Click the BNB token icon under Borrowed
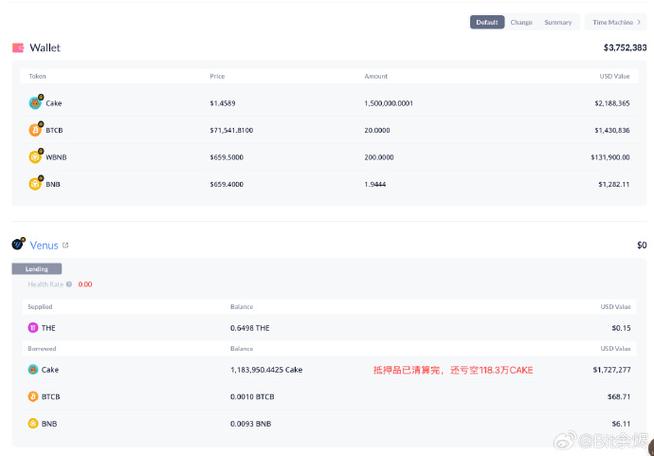654x456 pixels. click(x=33, y=423)
